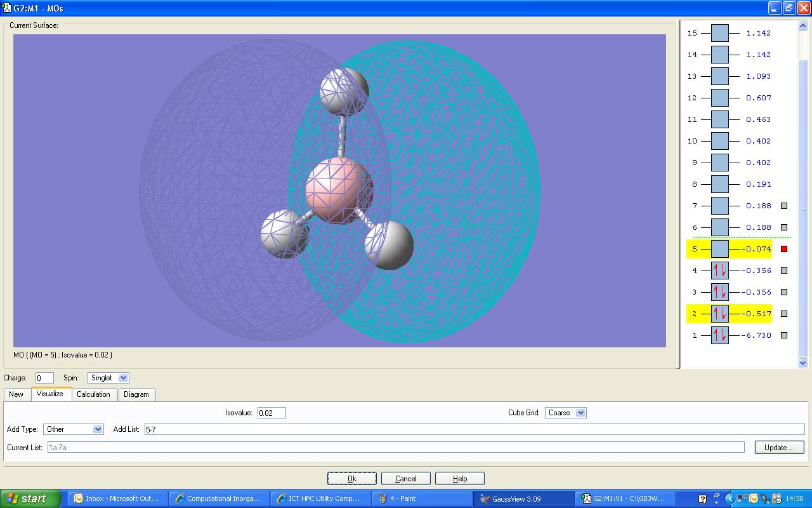This screenshot has height=508, width=812.
Task: Click the orbital 8 energy-level box
Action: point(719,184)
